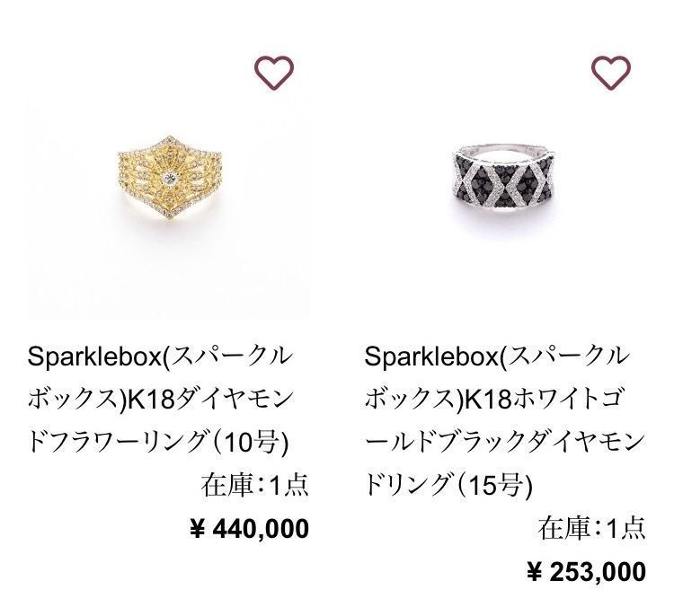Screen dimensions: 674x616
Task: Toggle the left product's heart outline
Action: pos(275,72)
